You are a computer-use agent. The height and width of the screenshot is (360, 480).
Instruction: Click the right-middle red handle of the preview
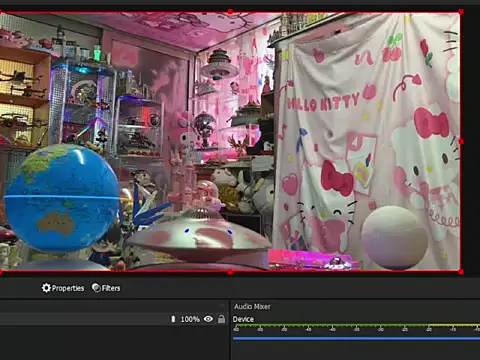click(461, 142)
